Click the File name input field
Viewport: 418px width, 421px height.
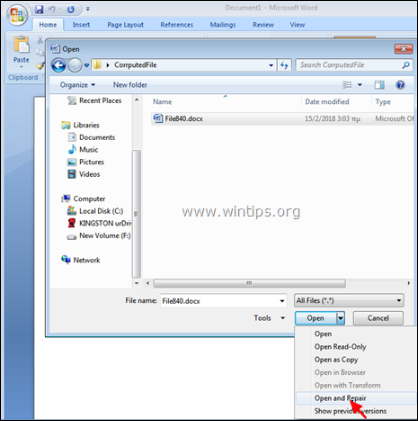(220, 301)
